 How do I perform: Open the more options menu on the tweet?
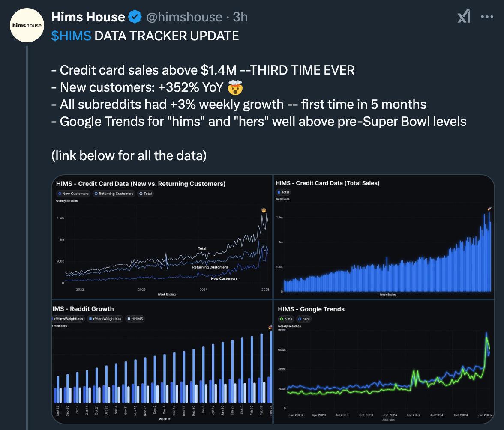[487, 16]
